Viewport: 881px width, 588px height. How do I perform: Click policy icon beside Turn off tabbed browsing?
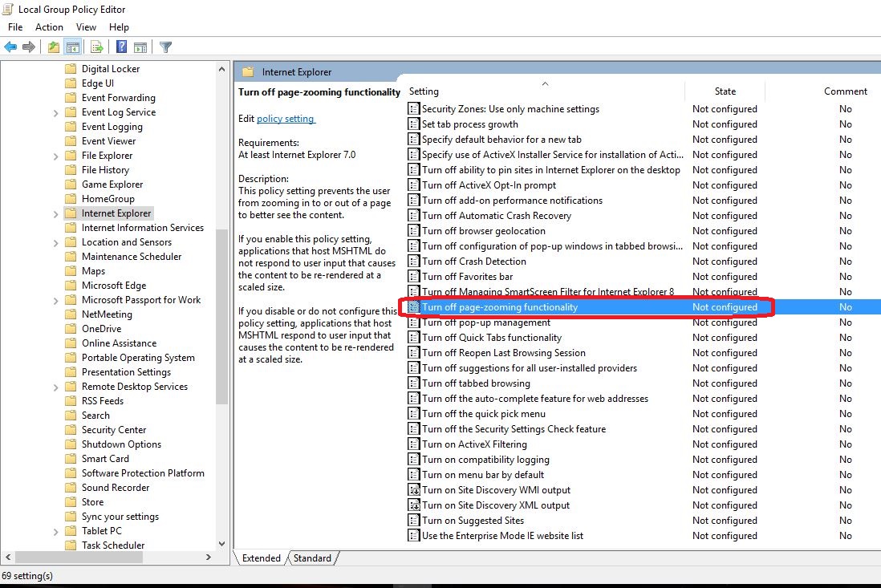413,383
